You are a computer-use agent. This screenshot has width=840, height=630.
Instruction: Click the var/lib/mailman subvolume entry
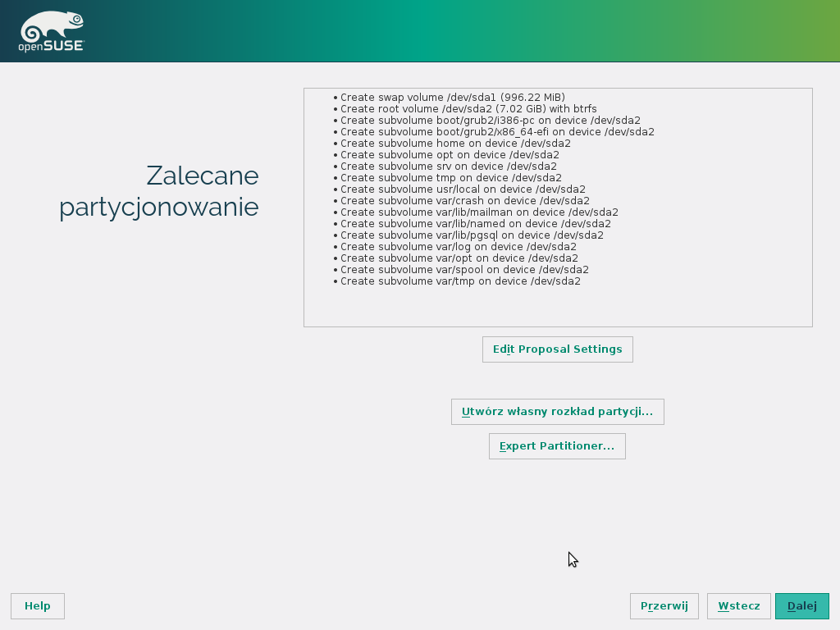(479, 212)
